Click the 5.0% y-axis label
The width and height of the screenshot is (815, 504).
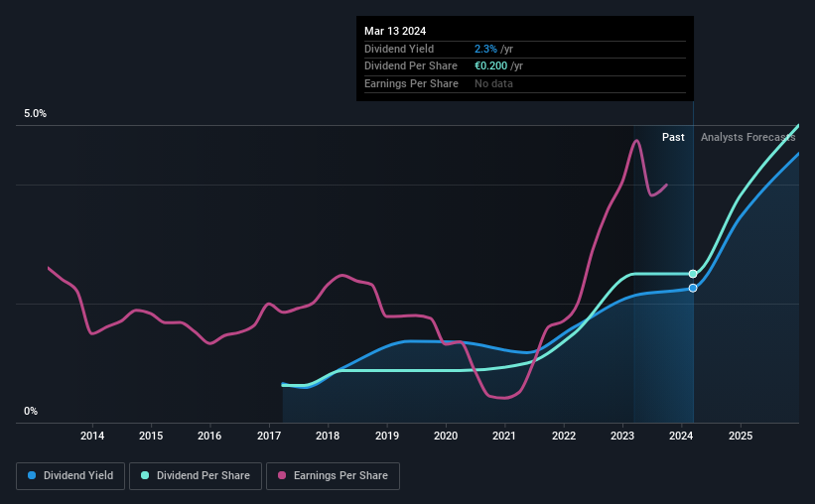point(35,114)
